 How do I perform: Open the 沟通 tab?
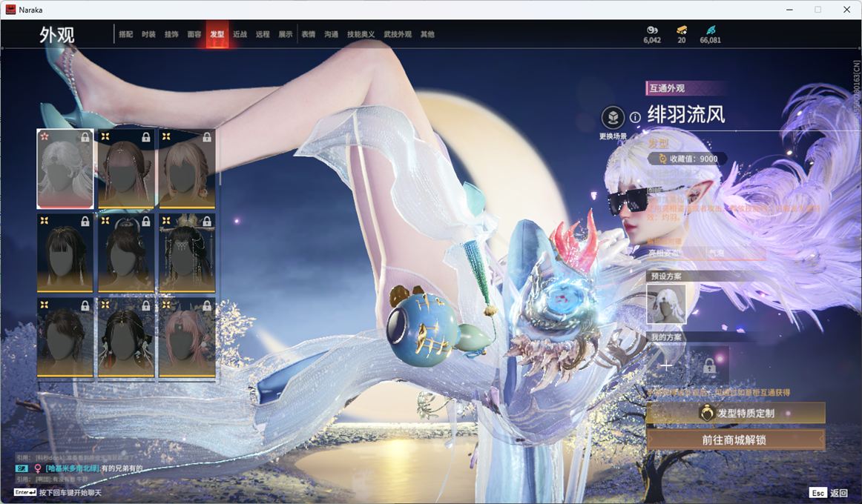click(x=331, y=34)
